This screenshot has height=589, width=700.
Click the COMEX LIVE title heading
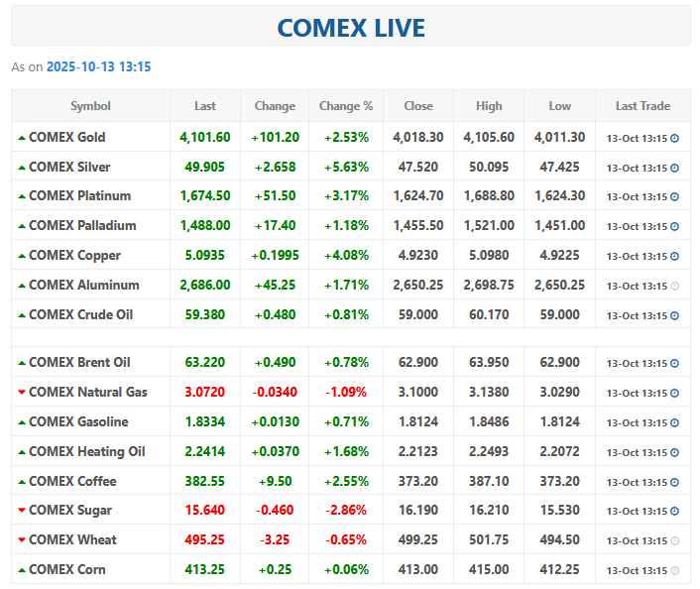pyautogui.click(x=350, y=28)
